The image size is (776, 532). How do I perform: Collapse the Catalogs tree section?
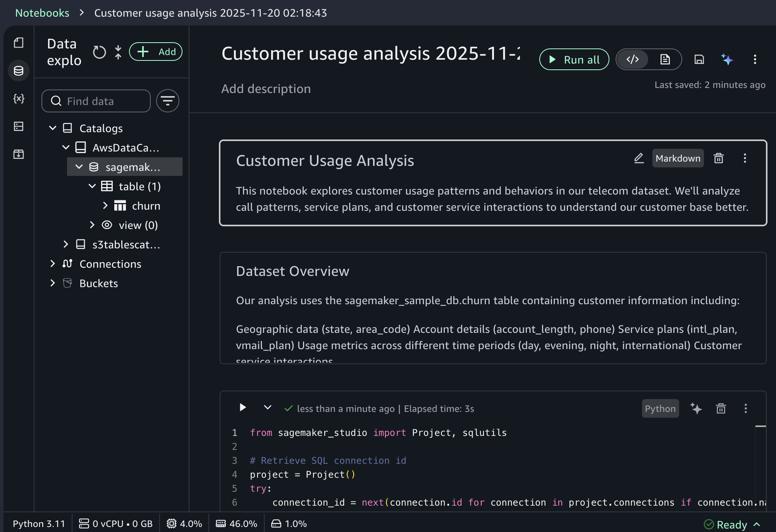click(x=53, y=128)
